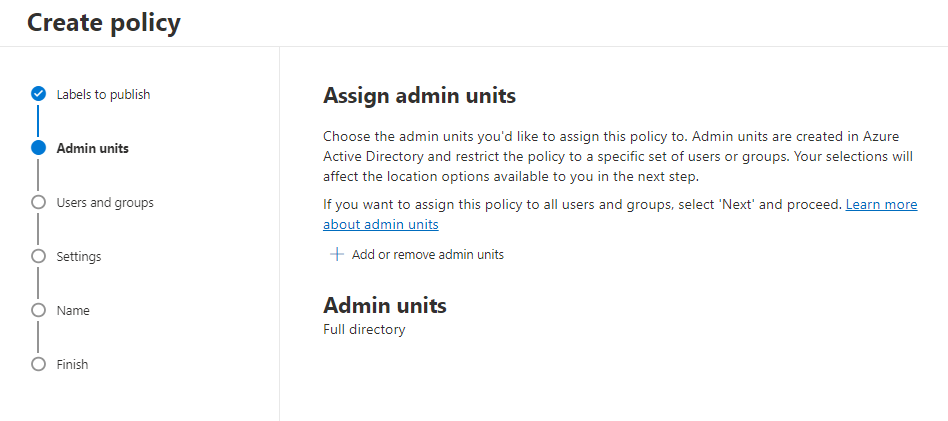
Task: Click the filled blue circle for the Admin units step
Action: (38, 148)
